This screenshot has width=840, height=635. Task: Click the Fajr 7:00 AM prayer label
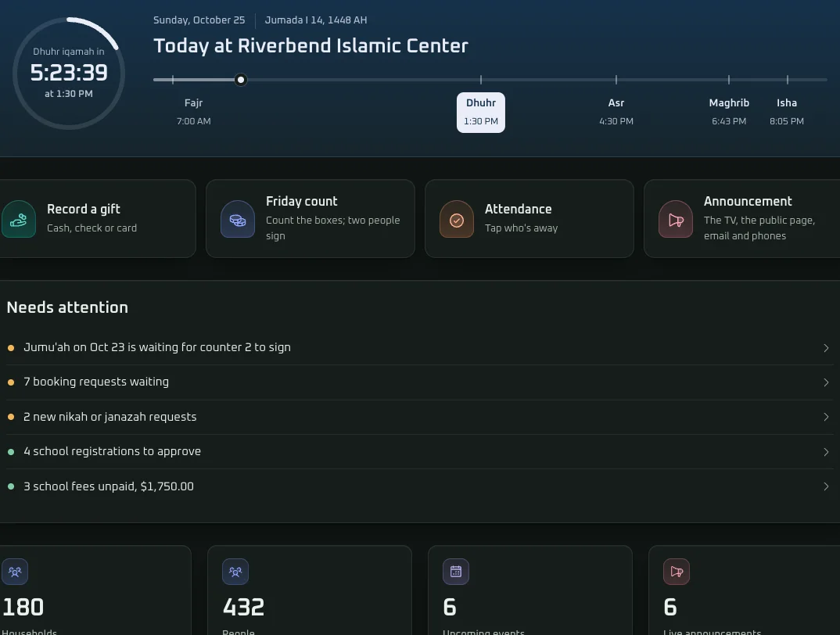193,112
